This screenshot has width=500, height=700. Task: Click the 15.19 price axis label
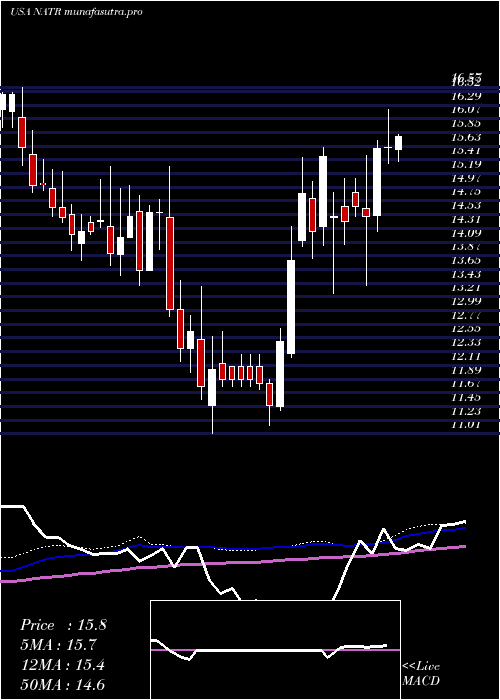(466, 164)
